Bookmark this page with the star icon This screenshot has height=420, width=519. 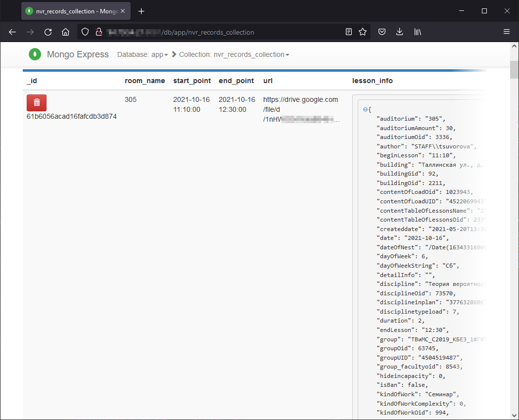tap(363, 32)
